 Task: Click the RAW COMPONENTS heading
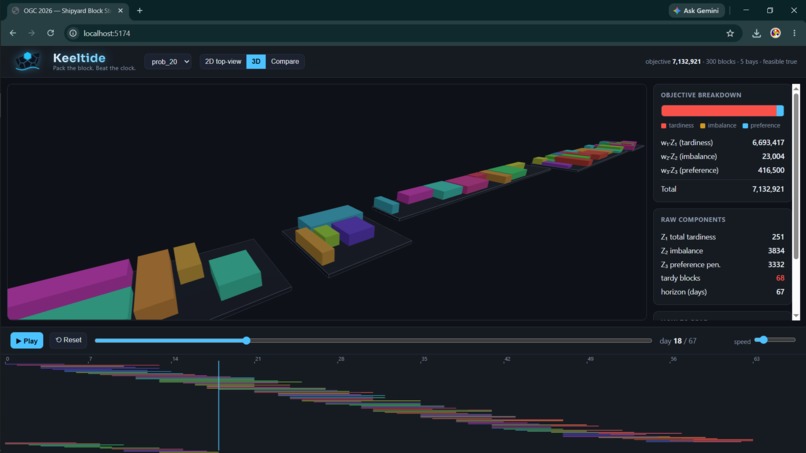693,220
